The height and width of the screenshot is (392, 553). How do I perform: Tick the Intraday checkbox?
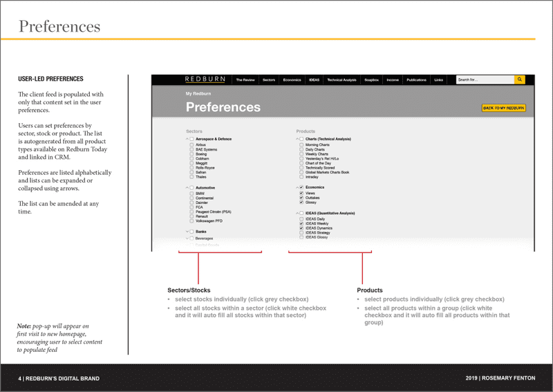pos(301,177)
